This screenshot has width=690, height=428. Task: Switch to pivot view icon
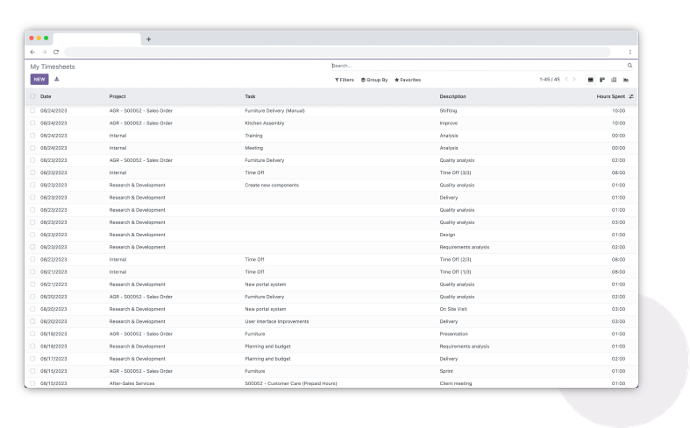pos(614,79)
